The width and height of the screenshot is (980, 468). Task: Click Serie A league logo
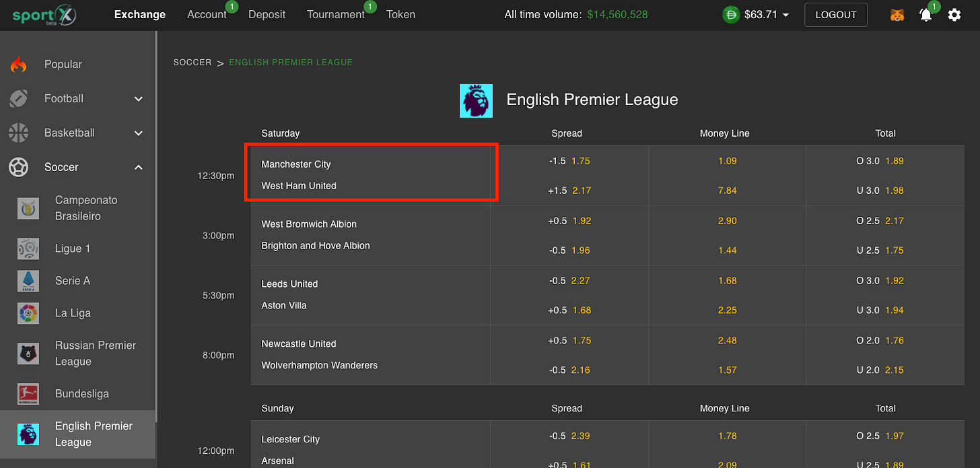point(28,281)
